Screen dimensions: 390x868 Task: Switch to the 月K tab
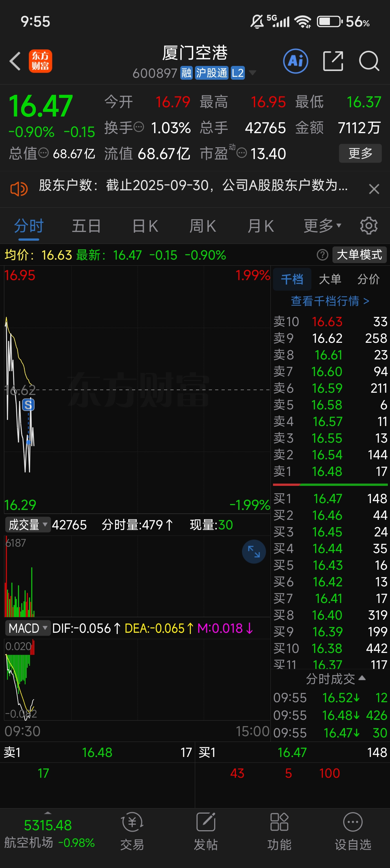tap(261, 226)
